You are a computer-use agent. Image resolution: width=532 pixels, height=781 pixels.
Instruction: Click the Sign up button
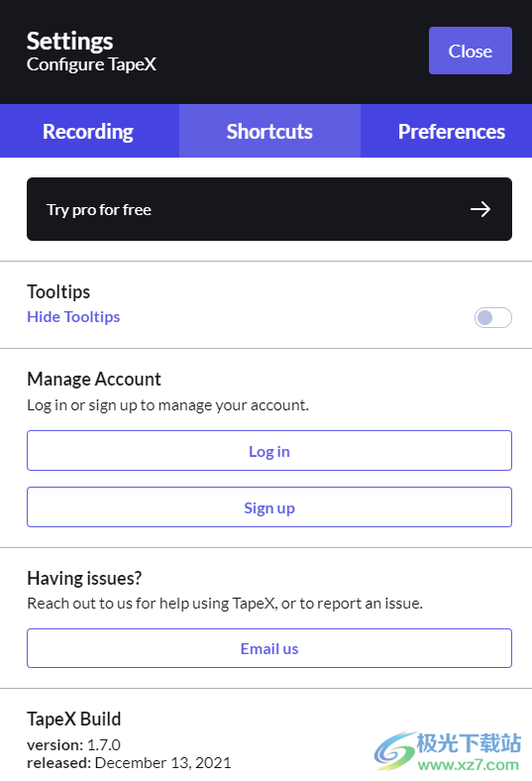click(x=269, y=507)
